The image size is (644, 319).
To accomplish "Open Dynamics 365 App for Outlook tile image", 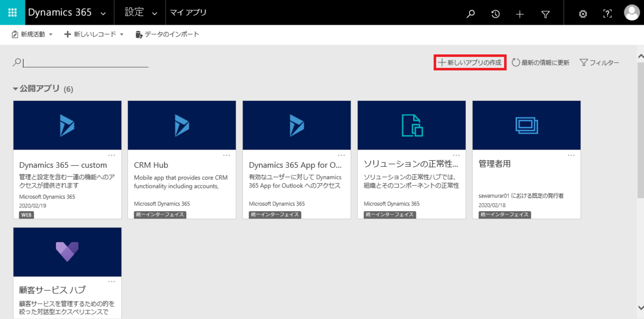I will (297, 125).
